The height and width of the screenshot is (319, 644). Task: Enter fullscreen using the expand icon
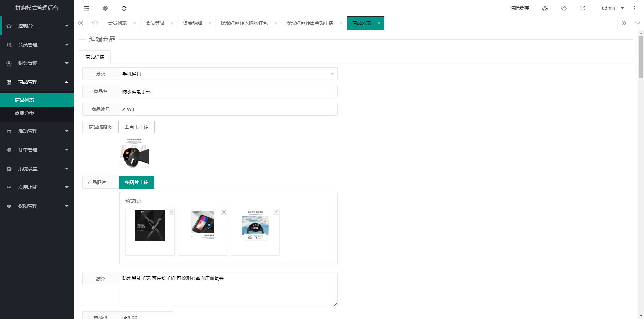(583, 8)
